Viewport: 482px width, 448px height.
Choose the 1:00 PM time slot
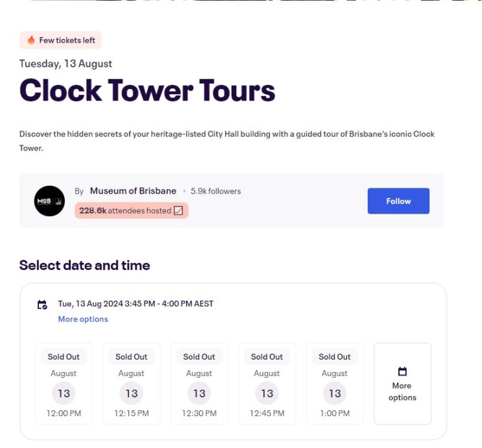pos(335,384)
